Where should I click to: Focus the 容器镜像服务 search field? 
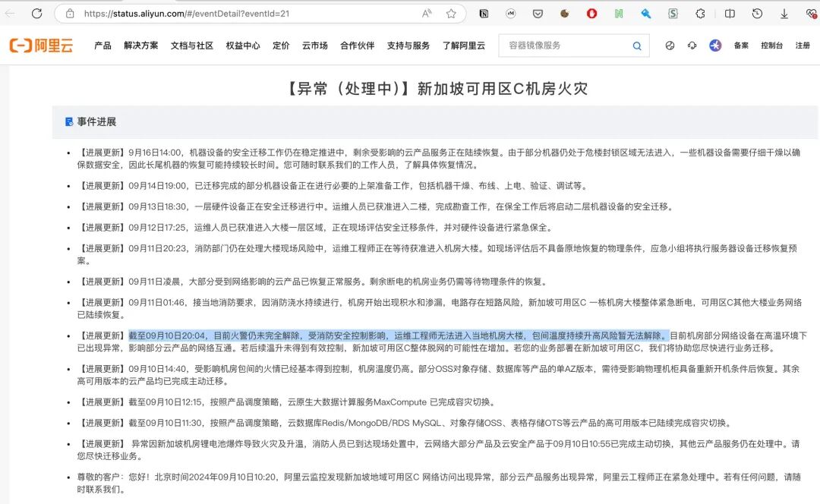(x=574, y=46)
